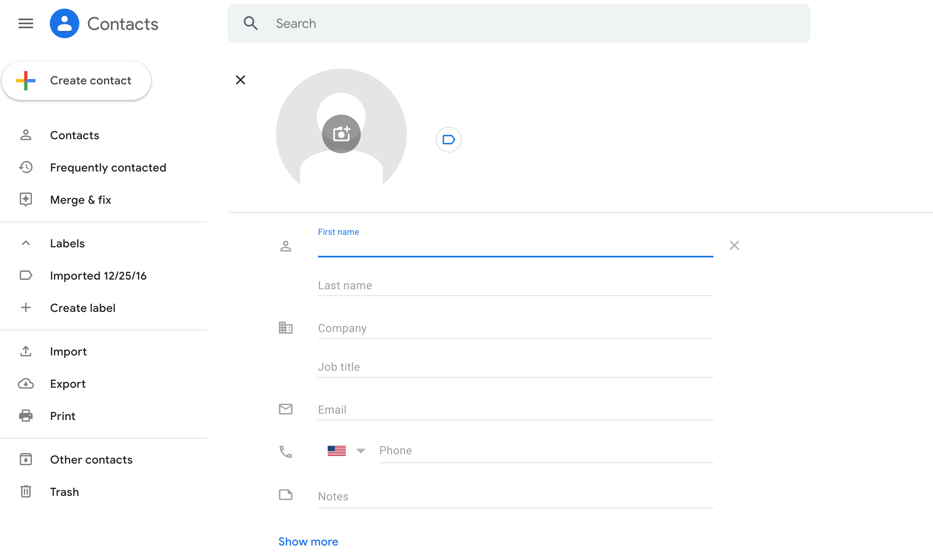Click the camera/photo upload icon
The width and height of the screenshot is (933, 560).
[x=341, y=133]
